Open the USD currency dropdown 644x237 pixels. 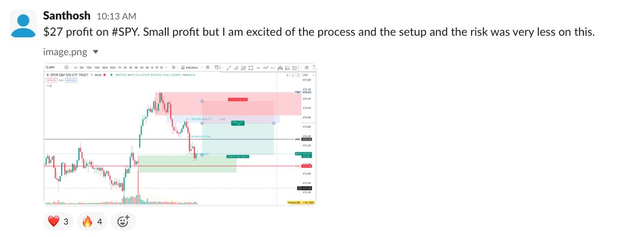tap(306, 75)
